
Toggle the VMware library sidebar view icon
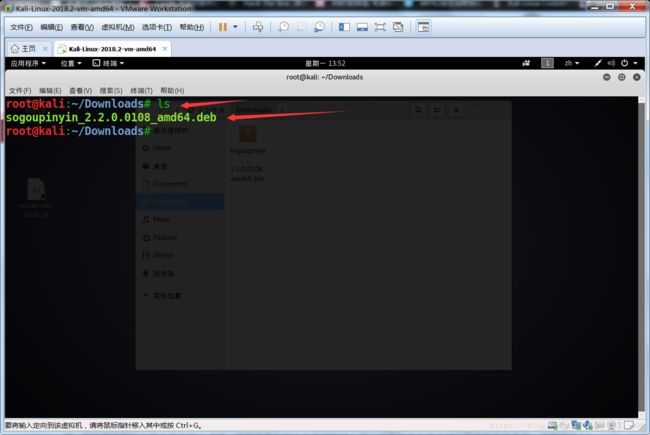344,27
